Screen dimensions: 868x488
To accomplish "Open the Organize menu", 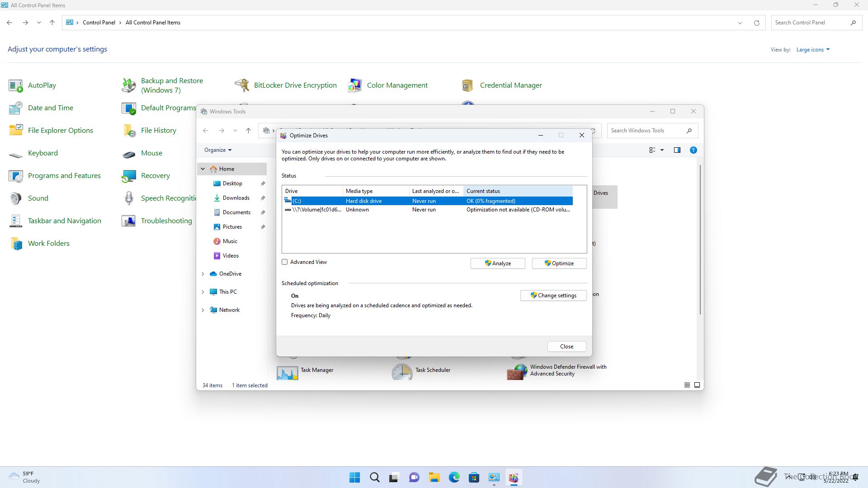I will point(217,150).
